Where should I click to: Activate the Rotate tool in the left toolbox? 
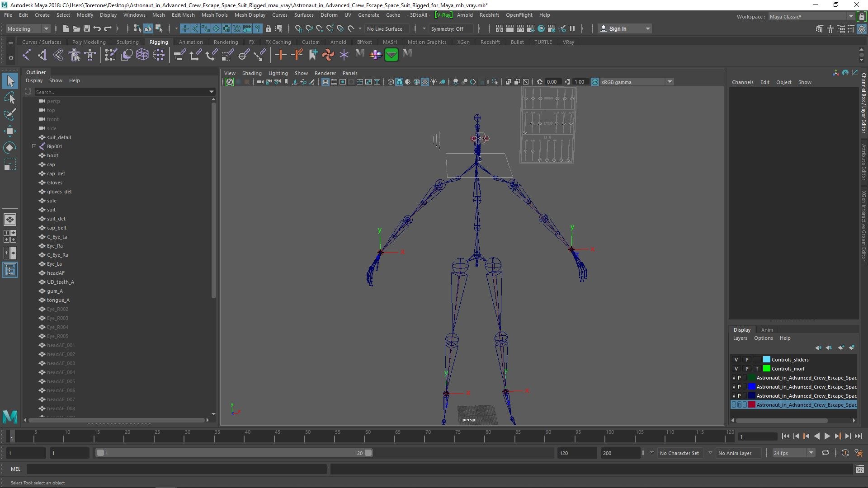coord(10,148)
